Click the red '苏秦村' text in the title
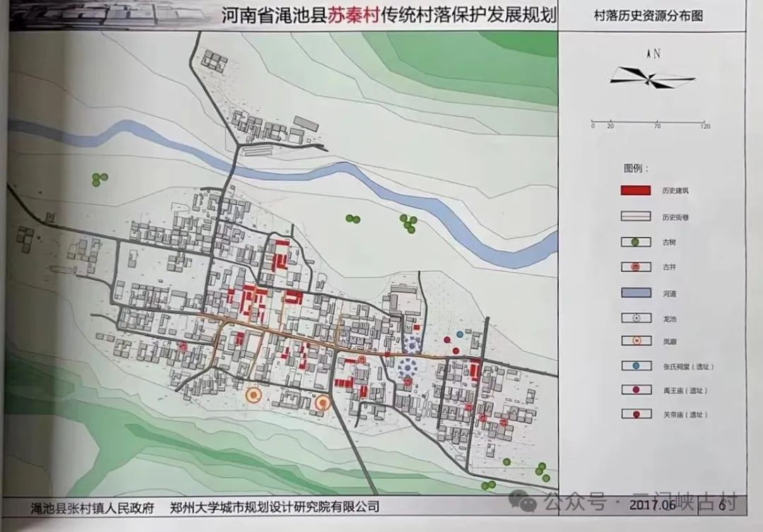 pyautogui.click(x=353, y=16)
